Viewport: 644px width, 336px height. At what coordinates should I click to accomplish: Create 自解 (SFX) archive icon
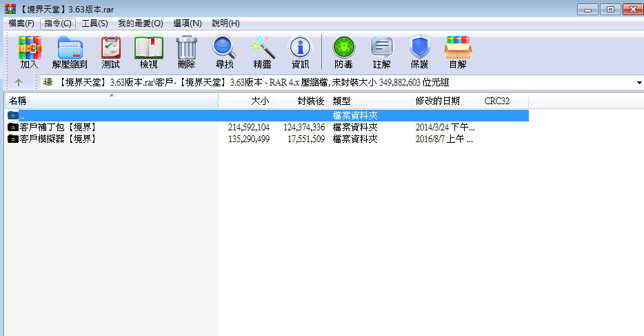[x=458, y=52]
